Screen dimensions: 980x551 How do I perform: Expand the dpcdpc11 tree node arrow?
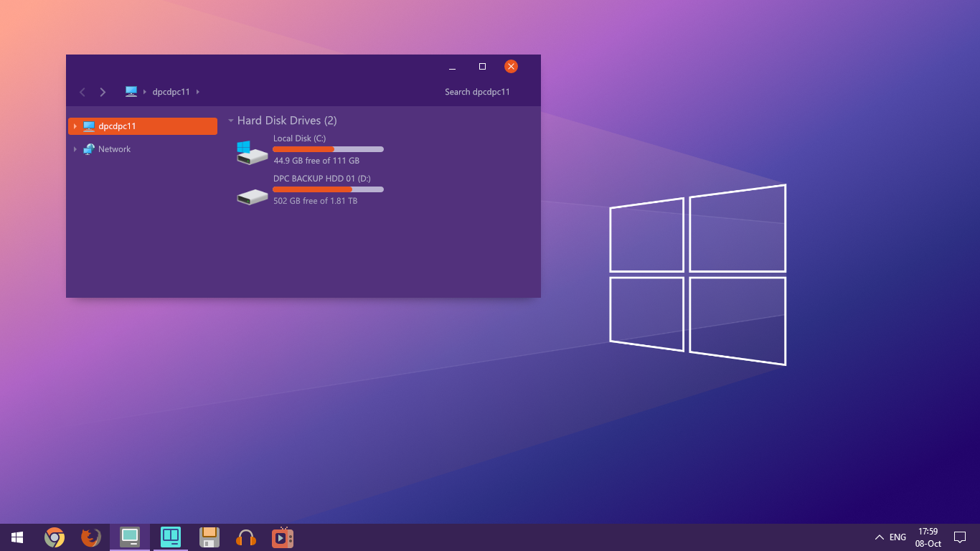click(75, 126)
